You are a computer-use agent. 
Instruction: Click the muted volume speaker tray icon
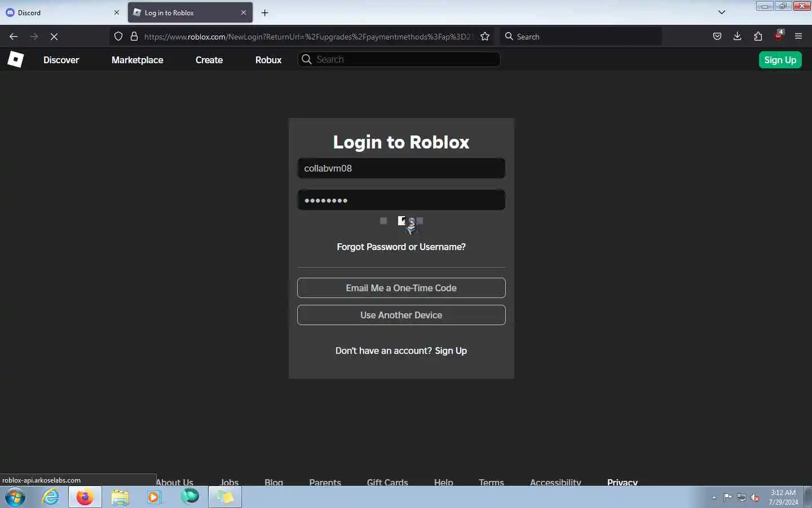point(755,497)
